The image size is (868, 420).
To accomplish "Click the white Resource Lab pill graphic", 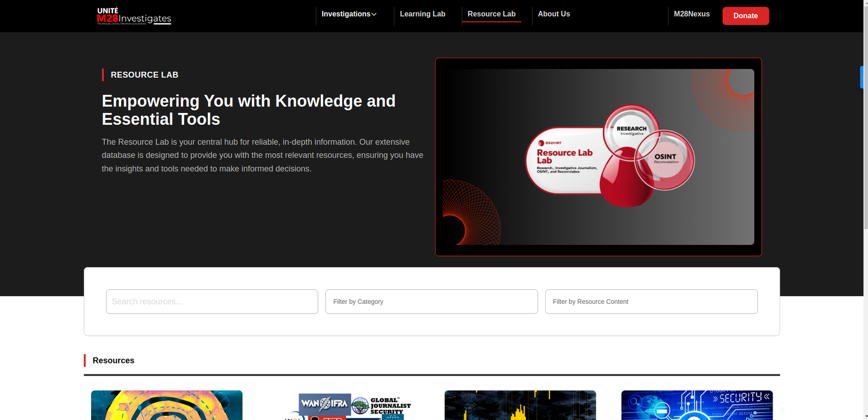I will click(x=563, y=161).
